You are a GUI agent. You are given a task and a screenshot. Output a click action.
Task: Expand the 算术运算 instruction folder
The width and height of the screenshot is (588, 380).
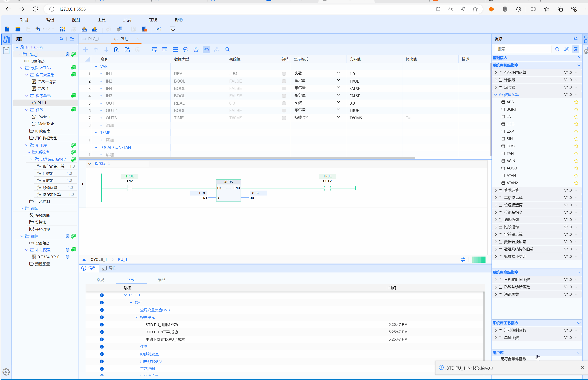coord(496,190)
